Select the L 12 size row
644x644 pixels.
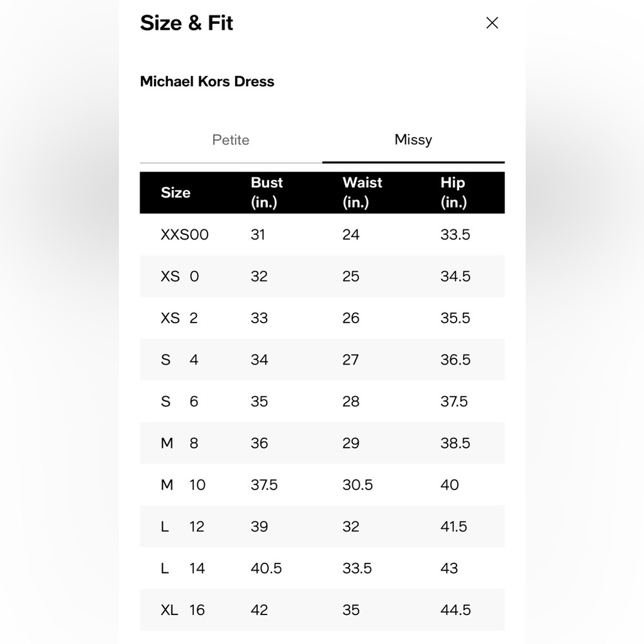point(323,526)
